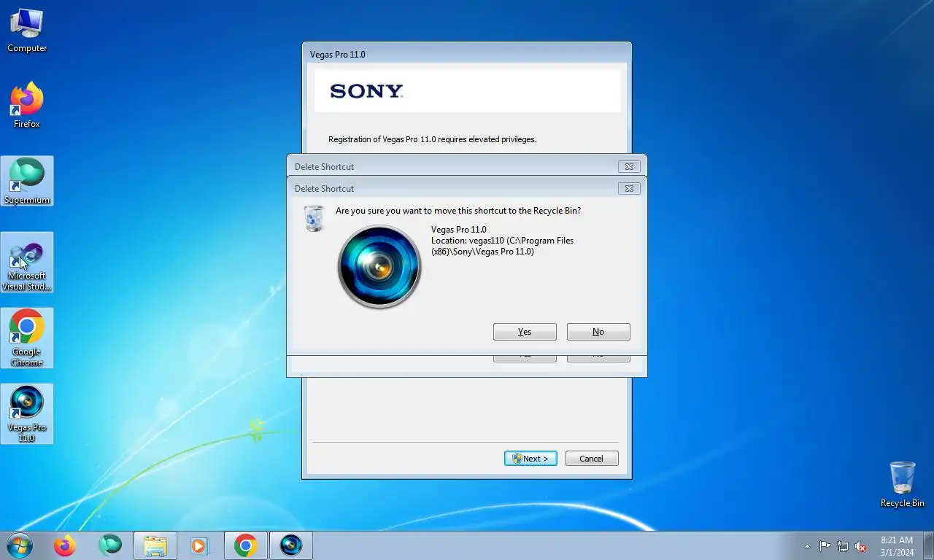The image size is (934, 560).
Task: Click the "Are you sure you want to move this shortcut" text
Action: click(458, 211)
